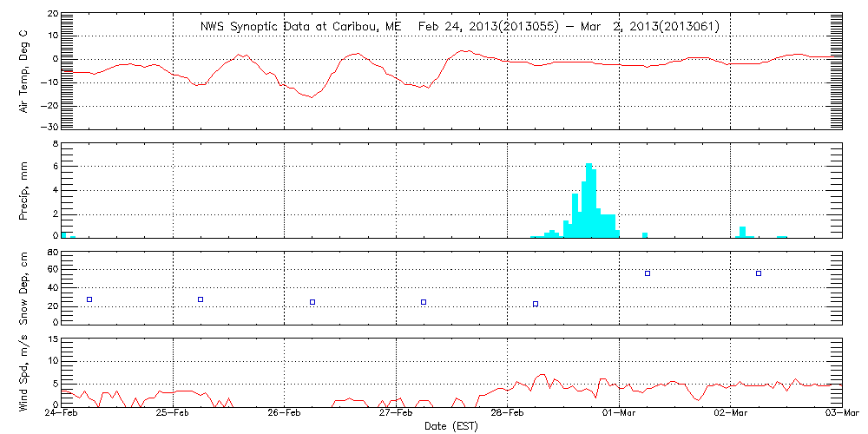Click the snow depth marker after 25-Feb

pos(201,299)
